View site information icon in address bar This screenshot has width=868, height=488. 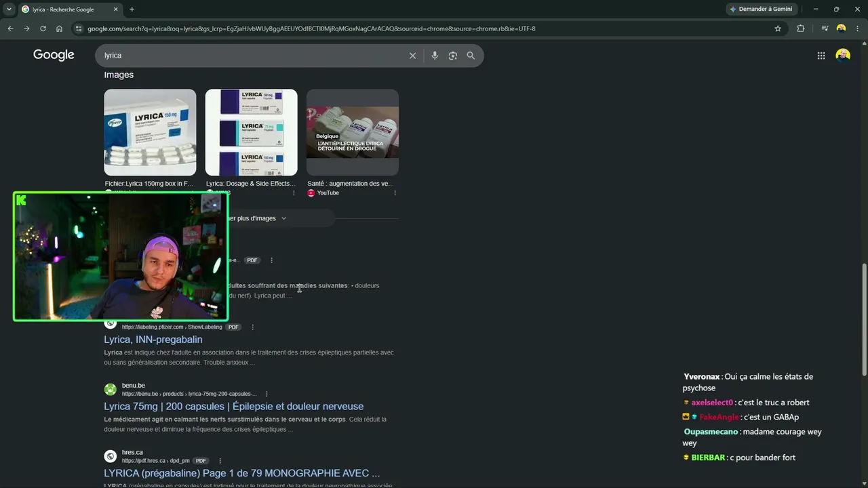(79, 28)
